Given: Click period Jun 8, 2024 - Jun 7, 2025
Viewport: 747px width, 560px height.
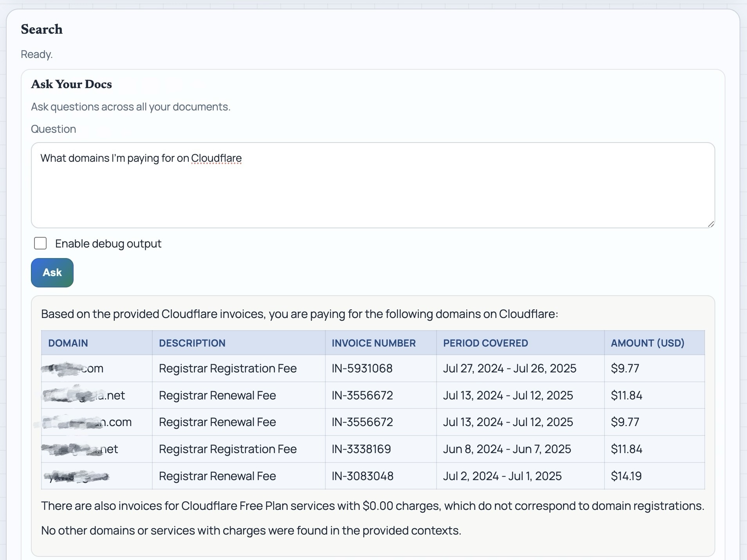Looking at the screenshot, I should [507, 449].
